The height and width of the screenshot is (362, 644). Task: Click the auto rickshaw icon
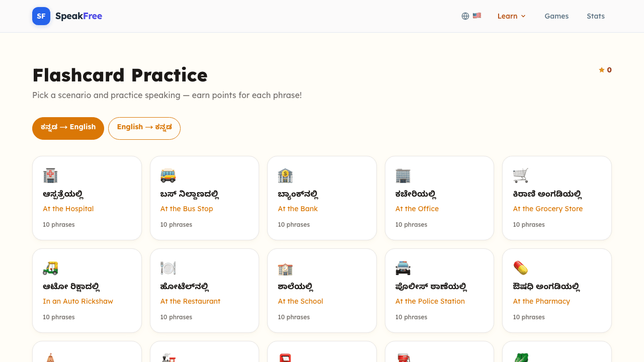pyautogui.click(x=51, y=268)
